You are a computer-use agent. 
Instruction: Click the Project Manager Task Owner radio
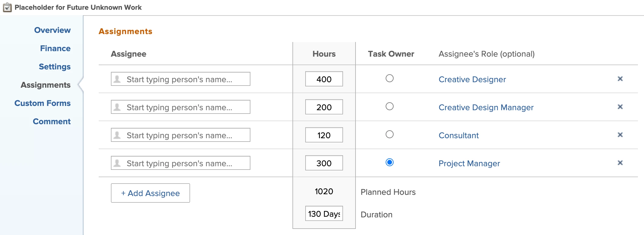pyautogui.click(x=389, y=163)
